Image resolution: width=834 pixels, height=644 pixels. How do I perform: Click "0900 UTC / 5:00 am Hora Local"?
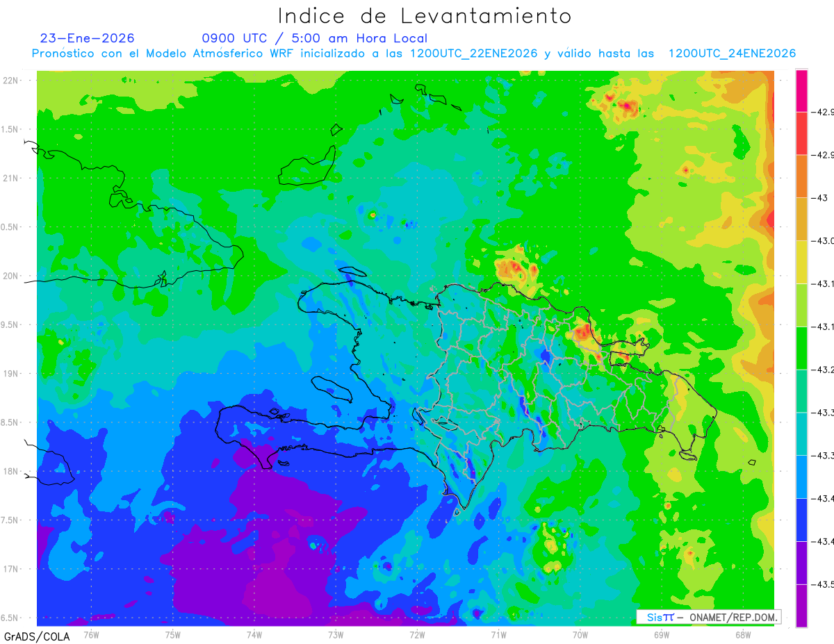[314, 38]
